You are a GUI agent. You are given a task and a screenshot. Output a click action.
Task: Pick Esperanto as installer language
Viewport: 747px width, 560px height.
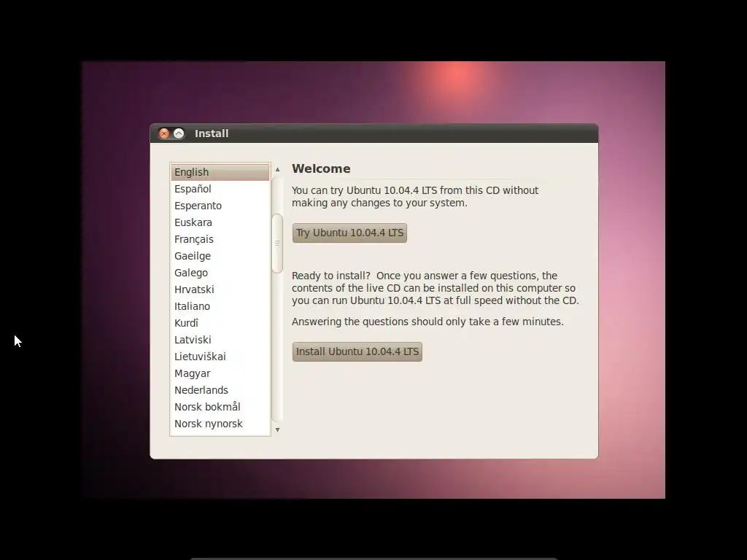pos(220,206)
